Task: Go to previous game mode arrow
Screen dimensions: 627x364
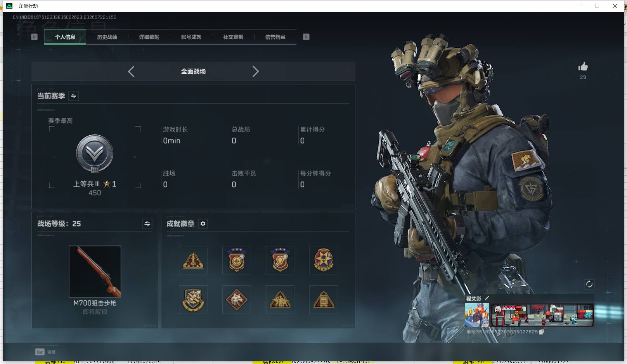Action: [131, 71]
